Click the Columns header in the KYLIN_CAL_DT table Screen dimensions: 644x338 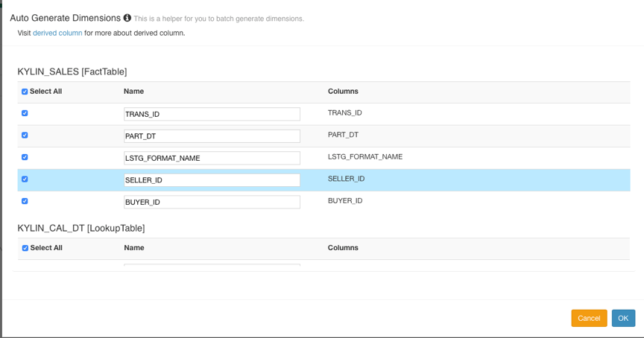coord(343,248)
